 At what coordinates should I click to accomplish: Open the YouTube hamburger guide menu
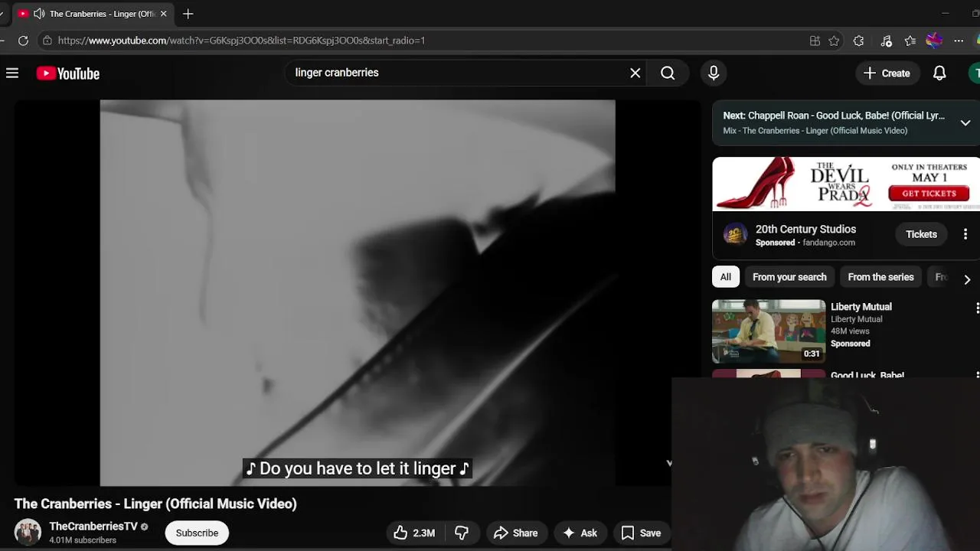coord(12,73)
